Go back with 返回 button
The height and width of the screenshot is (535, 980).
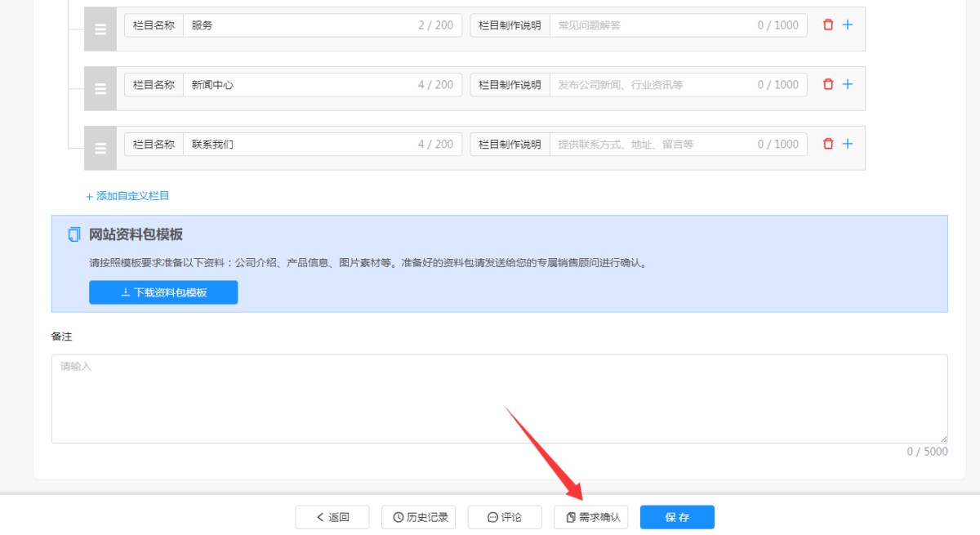pos(332,517)
